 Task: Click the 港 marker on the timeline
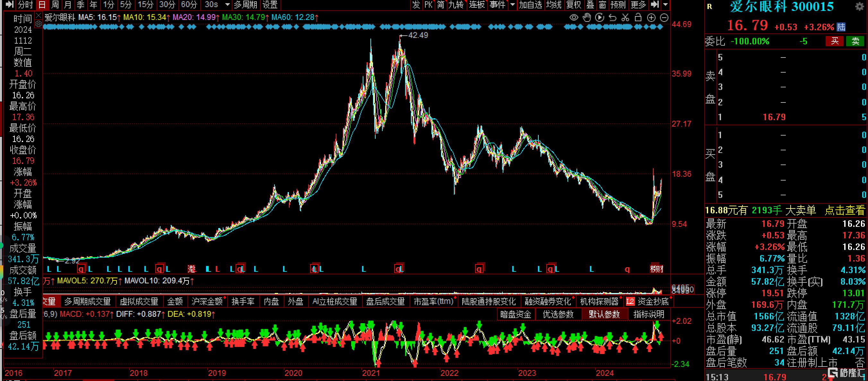[191, 269]
